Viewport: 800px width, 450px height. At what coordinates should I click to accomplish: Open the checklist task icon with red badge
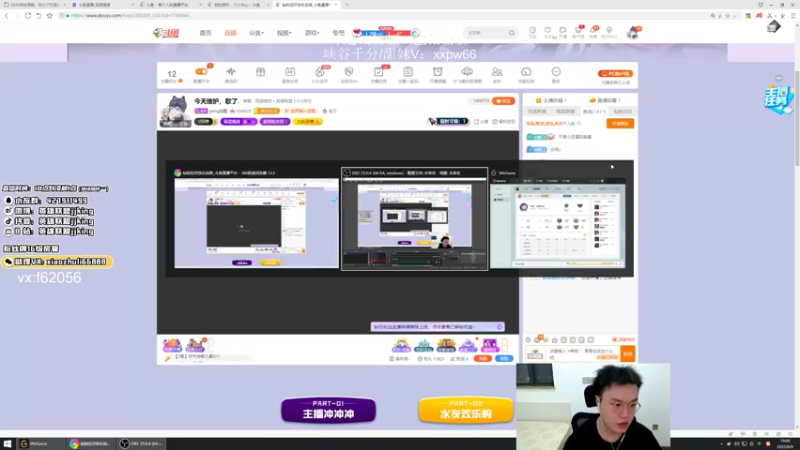pos(379,72)
